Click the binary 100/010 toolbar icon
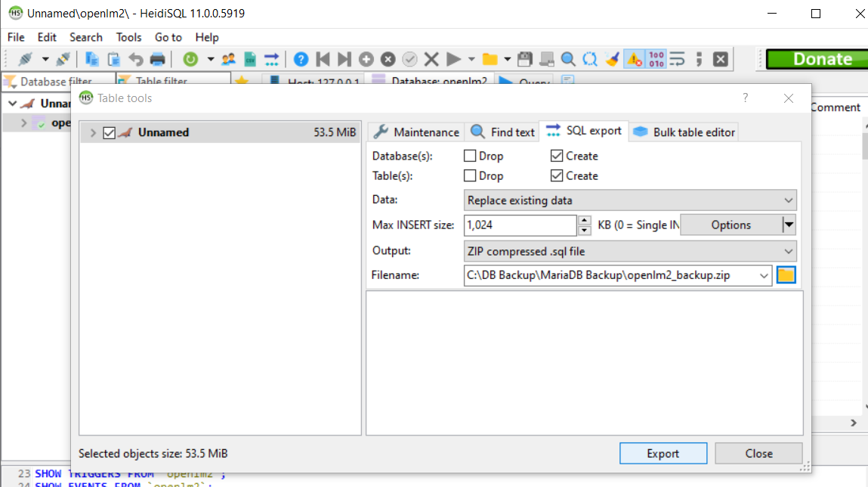Viewport: 868px width, 487px height. pyautogui.click(x=656, y=59)
